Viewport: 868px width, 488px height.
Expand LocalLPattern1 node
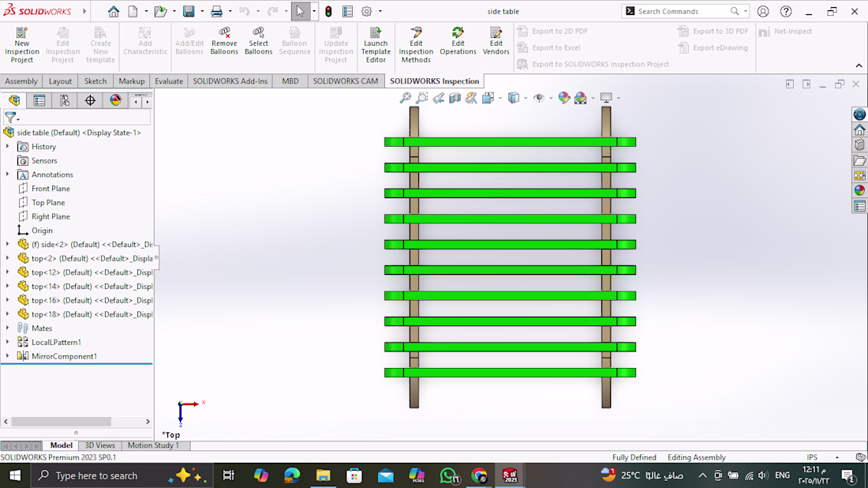[x=7, y=342]
